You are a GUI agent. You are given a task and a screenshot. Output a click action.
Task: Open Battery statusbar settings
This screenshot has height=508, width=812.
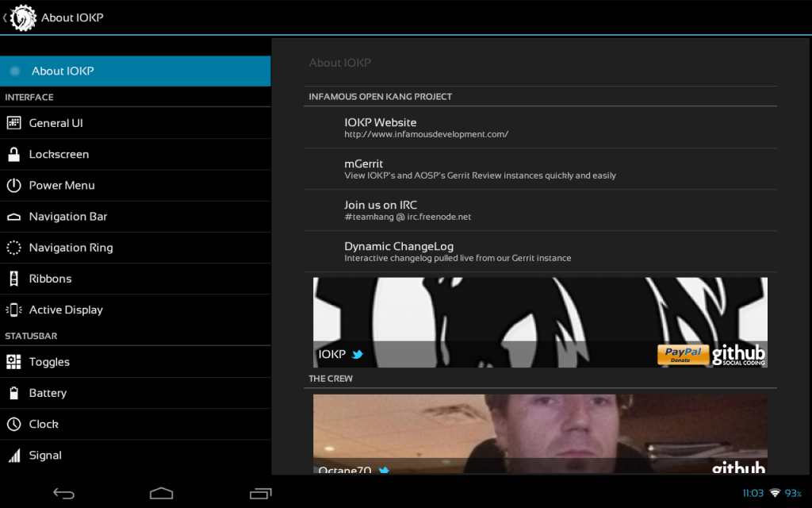coord(135,393)
